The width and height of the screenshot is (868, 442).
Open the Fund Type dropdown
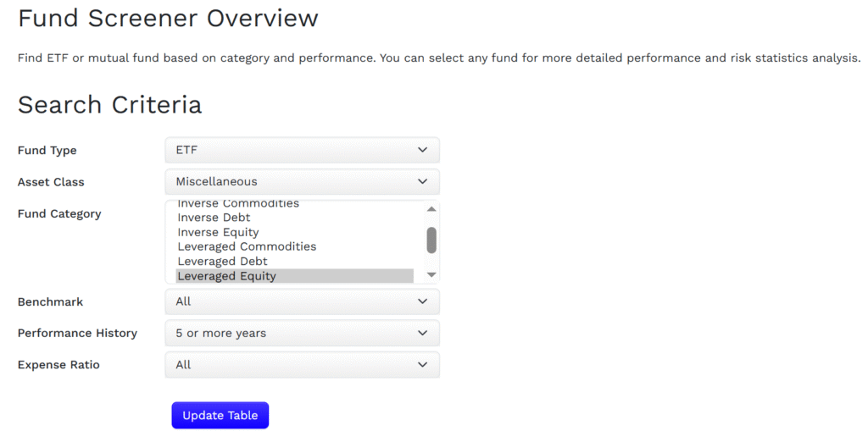tap(302, 150)
